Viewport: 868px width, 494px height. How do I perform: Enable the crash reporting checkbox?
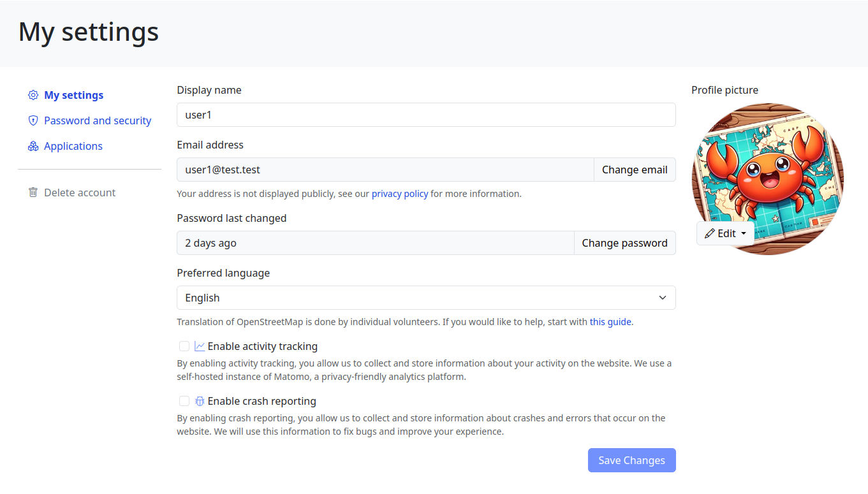click(x=184, y=402)
